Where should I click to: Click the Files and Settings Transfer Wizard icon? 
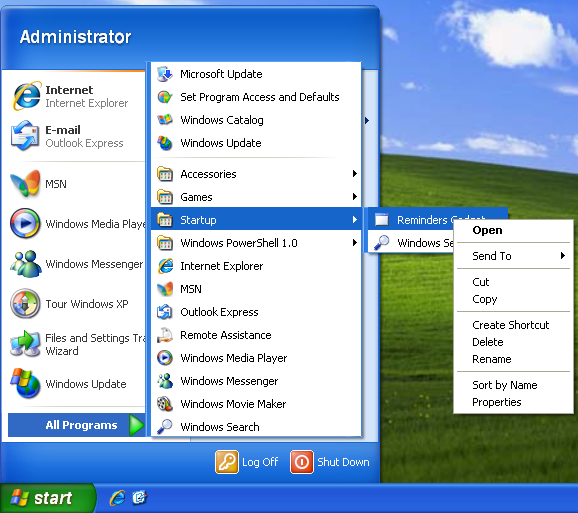[25, 343]
